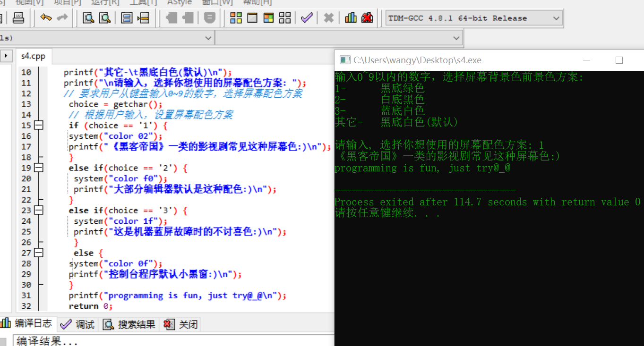Image resolution: width=644 pixels, height=346 pixels.
Task: Maximize the s4.exe console window
Action: pos(619,60)
